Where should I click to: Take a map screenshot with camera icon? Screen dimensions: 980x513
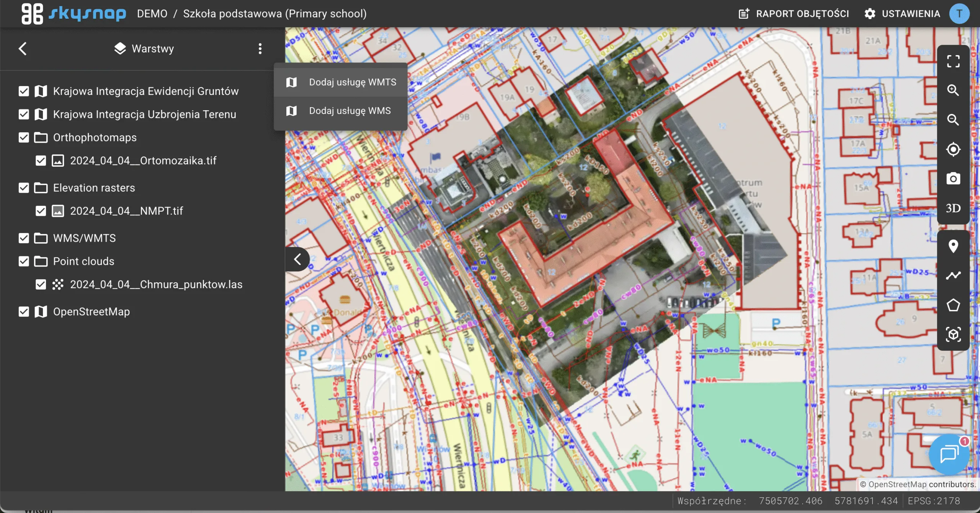tap(953, 179)
